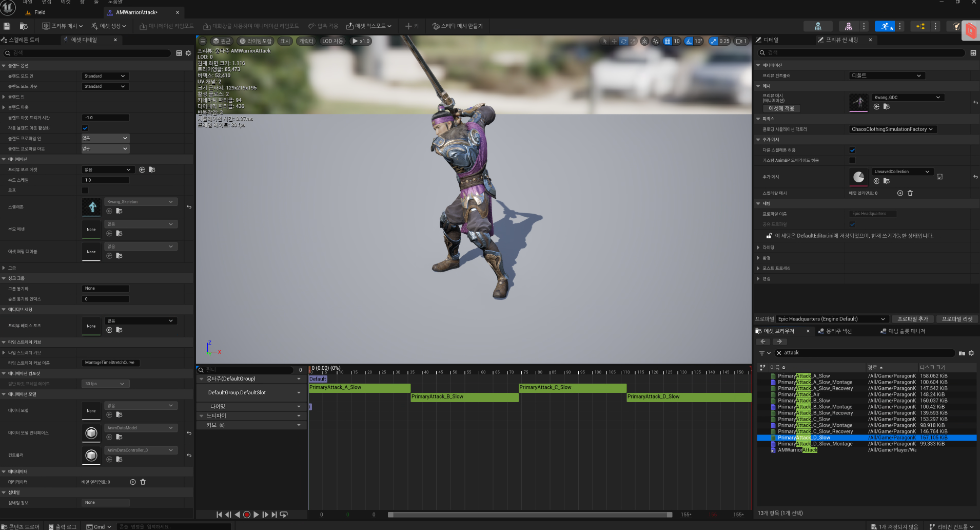Open the viewport hamburger options menu
This screenshot has height=530, width=980.
(x=203, y=41)
